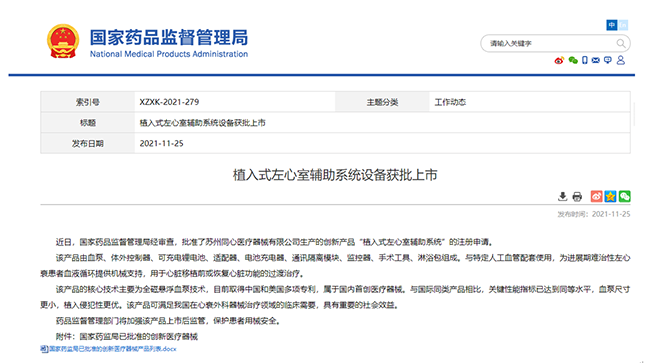The image size is (652, 363).
Task: Open the email envelope icon
Action: point(596,60)
